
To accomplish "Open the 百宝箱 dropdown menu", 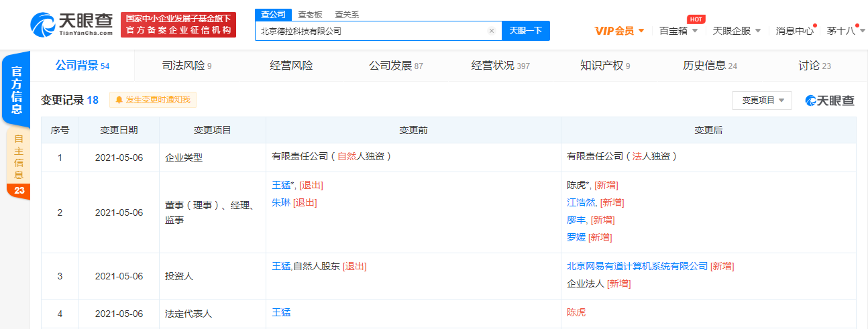I will [x=679, y=31].
